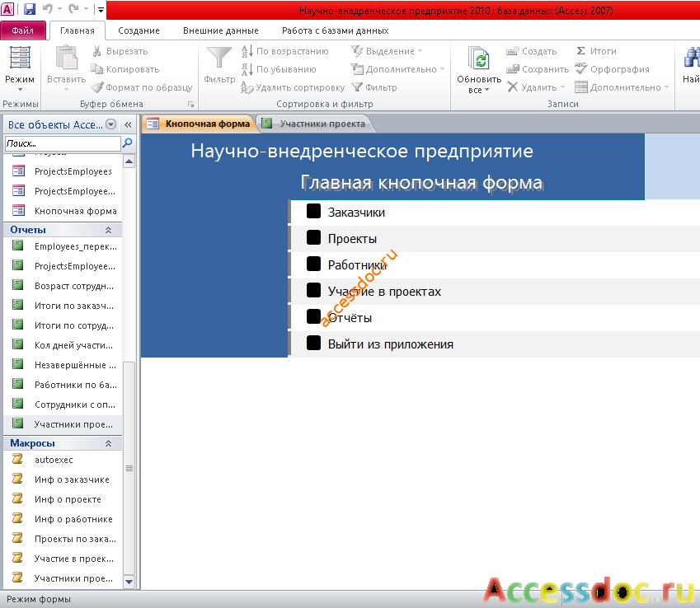Click Формат по образцу brush
700x608 pixels.
142,87
